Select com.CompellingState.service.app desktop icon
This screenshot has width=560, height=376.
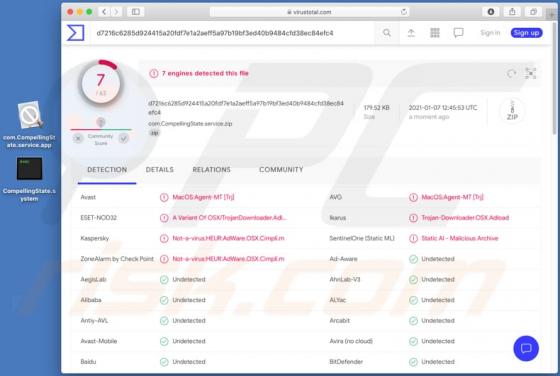click(x=29, y=125)
